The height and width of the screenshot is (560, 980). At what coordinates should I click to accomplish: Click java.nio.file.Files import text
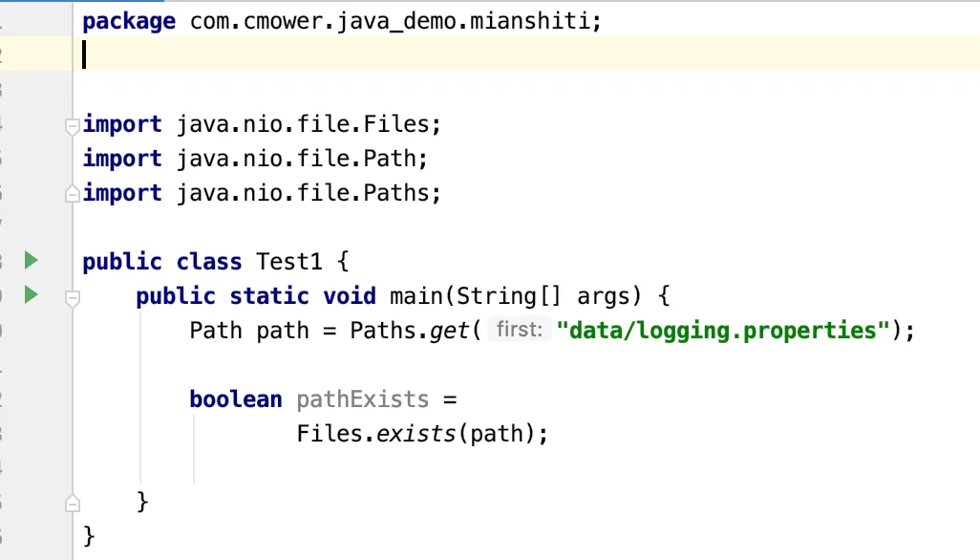click(303, 123)
